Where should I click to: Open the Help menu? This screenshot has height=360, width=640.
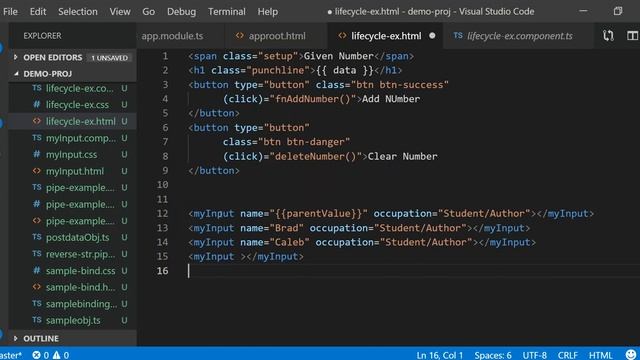pos(267,11)
